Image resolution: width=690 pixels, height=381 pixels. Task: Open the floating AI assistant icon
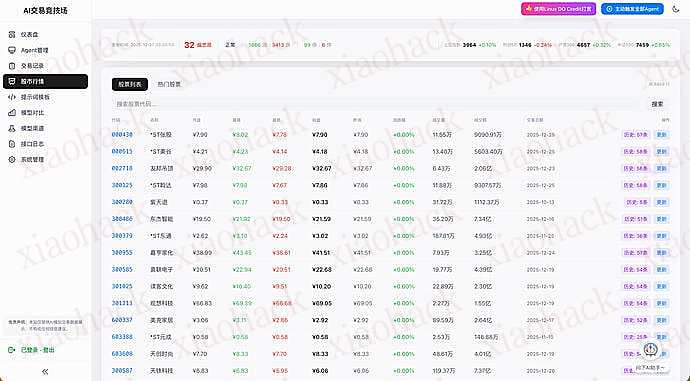pos(650,350)
